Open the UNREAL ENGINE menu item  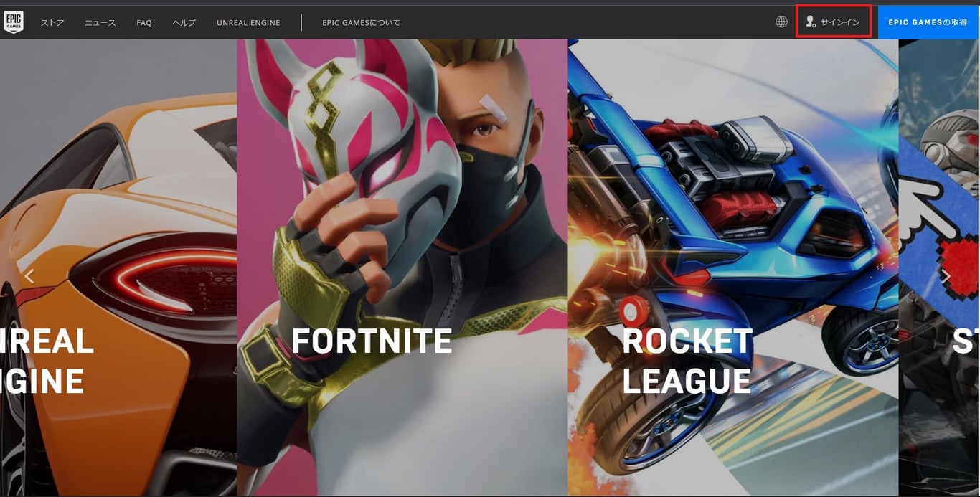[248, 22]
